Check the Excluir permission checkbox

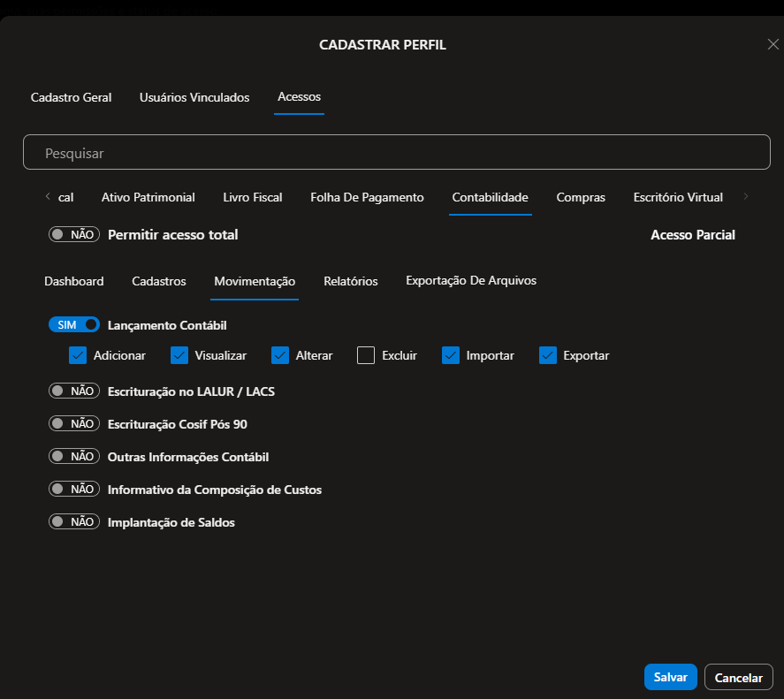pyautogui.click(x=366, y=355)
